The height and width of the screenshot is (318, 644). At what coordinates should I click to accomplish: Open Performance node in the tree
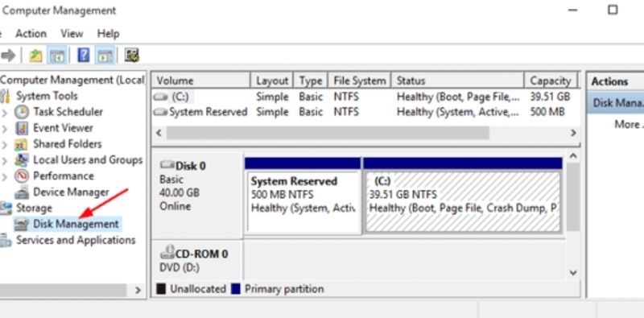(x=64, y=176)
